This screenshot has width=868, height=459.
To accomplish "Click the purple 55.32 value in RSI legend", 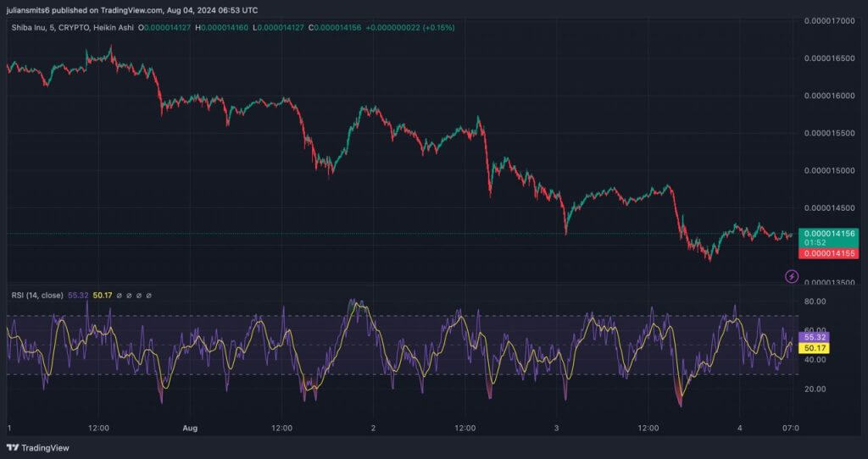I will coord(78,296).
